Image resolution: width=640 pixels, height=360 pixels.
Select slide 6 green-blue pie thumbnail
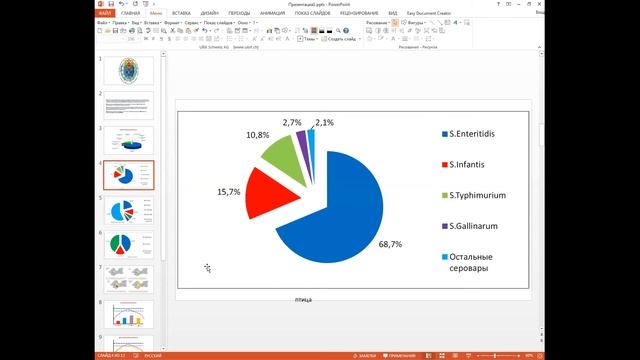[129, 245]
